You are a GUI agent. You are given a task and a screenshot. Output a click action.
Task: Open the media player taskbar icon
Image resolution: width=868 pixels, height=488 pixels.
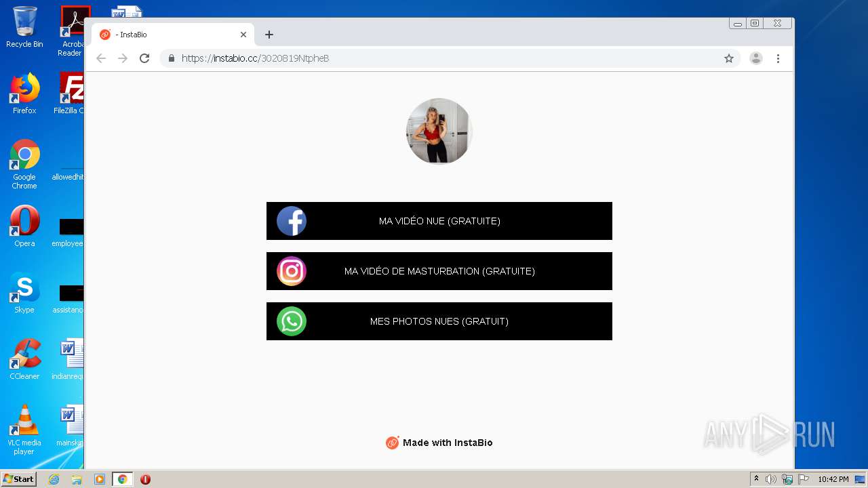pyautogui.click(x=100, y=479)
